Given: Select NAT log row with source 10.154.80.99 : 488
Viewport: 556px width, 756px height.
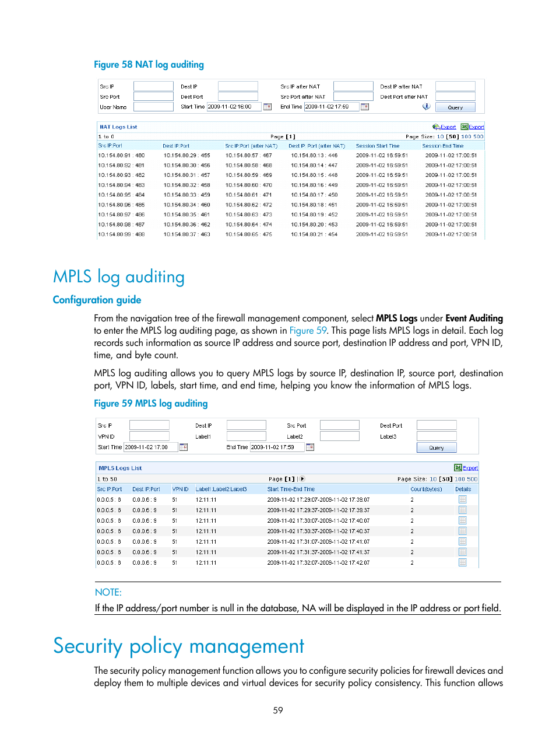Looking at the screenshot, I should pyautogui.click(x=291, y=235).
